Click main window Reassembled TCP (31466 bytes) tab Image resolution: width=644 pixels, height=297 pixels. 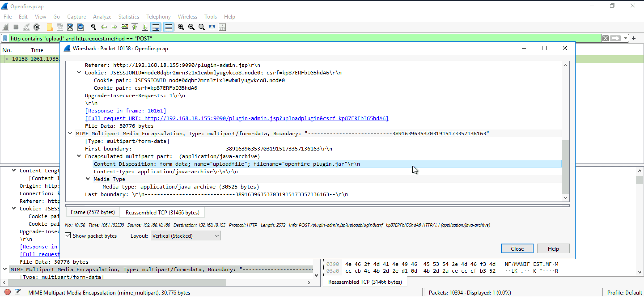tap(365, 282)
